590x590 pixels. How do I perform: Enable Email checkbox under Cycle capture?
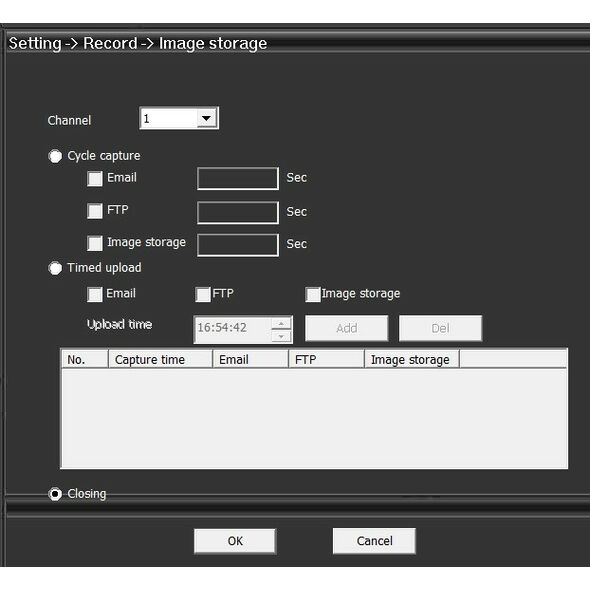(x=94, y=178)
